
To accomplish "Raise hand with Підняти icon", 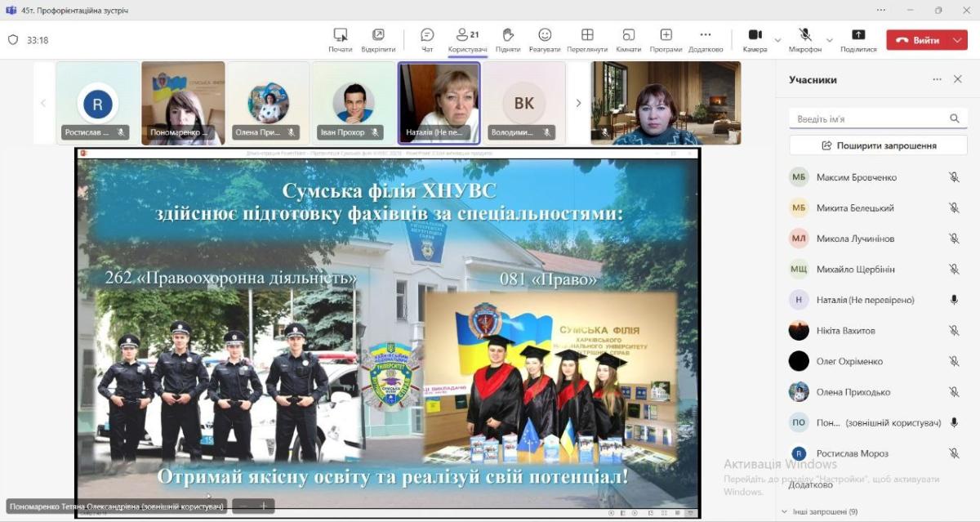I will pyautogui.click(x=507, y=39).
